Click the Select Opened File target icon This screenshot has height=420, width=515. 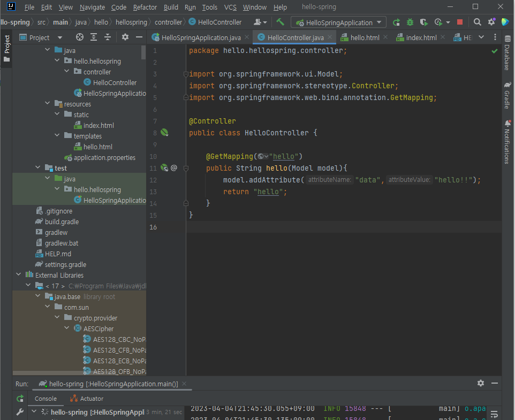coord(80,37)
